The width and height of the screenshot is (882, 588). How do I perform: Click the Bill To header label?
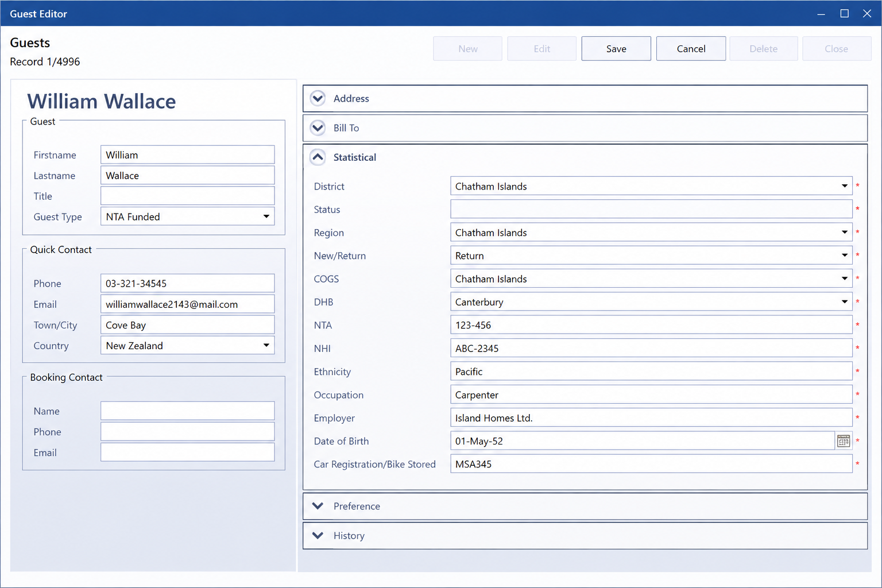click(346, 127)
